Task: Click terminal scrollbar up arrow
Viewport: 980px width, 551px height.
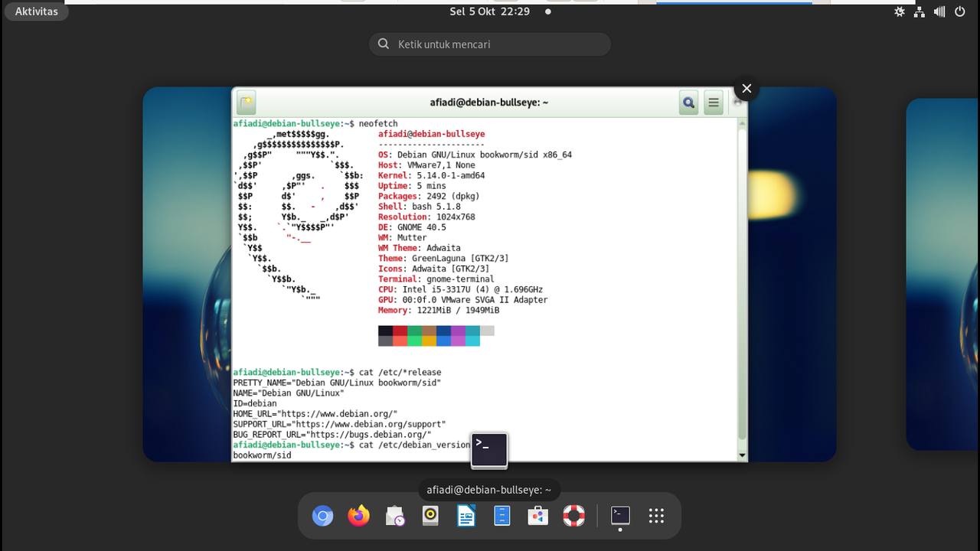Action: tap(742, 123)
